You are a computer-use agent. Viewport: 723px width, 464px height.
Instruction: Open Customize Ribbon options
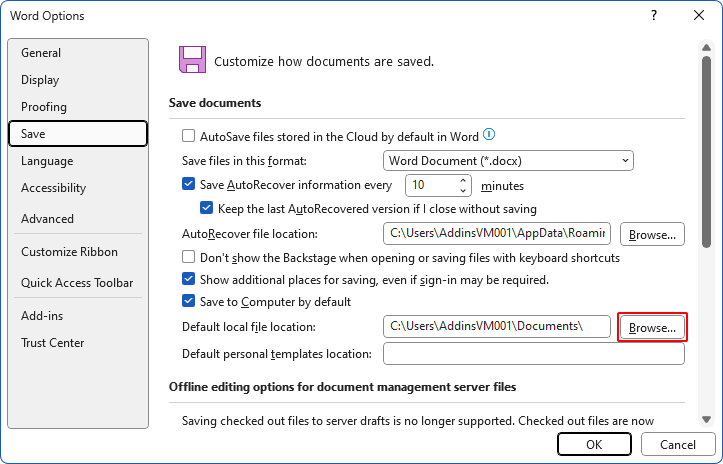point(69,252)
